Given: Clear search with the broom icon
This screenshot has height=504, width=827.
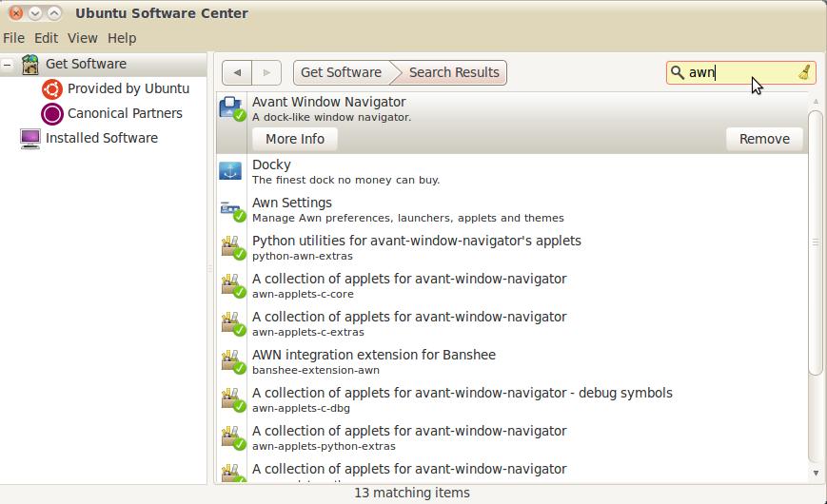Looking at the screenshot, I should 804,72.
